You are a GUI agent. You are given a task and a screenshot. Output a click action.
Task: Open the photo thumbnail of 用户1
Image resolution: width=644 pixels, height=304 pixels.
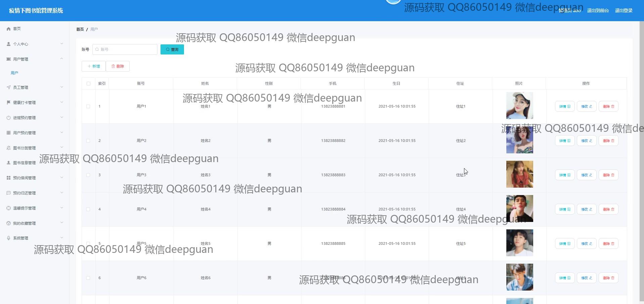pyautogui.click(x=519, y=106)
